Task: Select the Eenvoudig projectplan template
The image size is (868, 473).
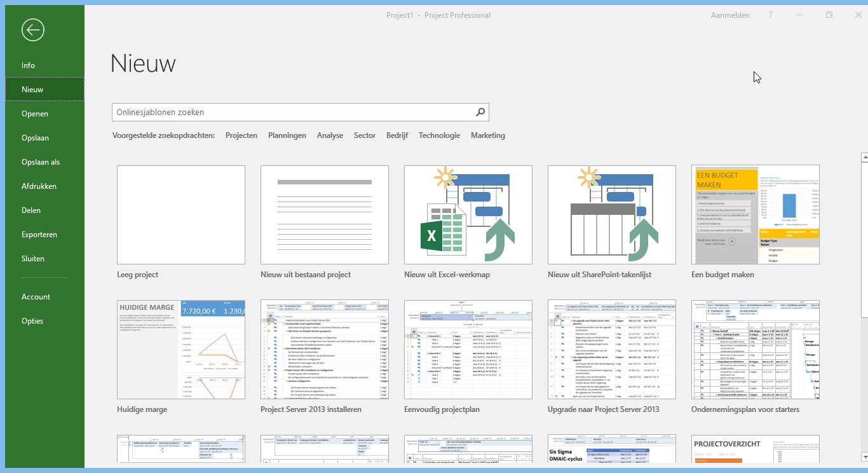Action: click(x=468, y=350)
